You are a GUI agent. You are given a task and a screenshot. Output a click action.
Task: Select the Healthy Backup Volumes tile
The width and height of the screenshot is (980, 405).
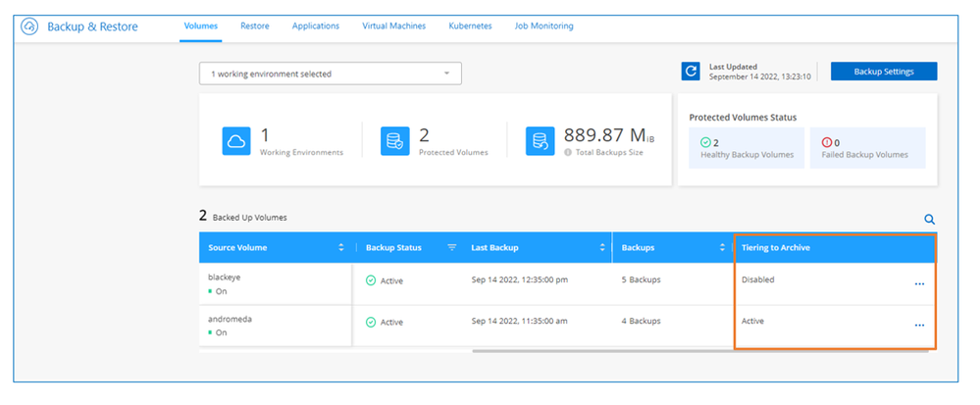click(x=746, y=148)
